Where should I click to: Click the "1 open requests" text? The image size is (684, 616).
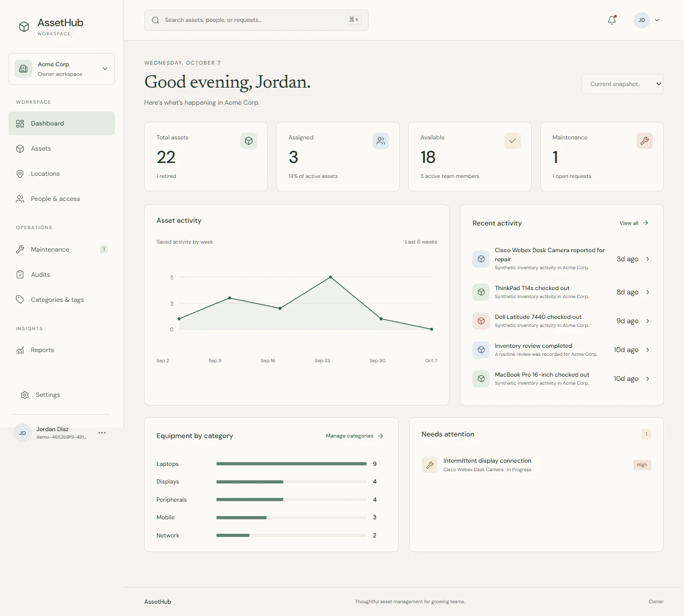click(572, 176)
